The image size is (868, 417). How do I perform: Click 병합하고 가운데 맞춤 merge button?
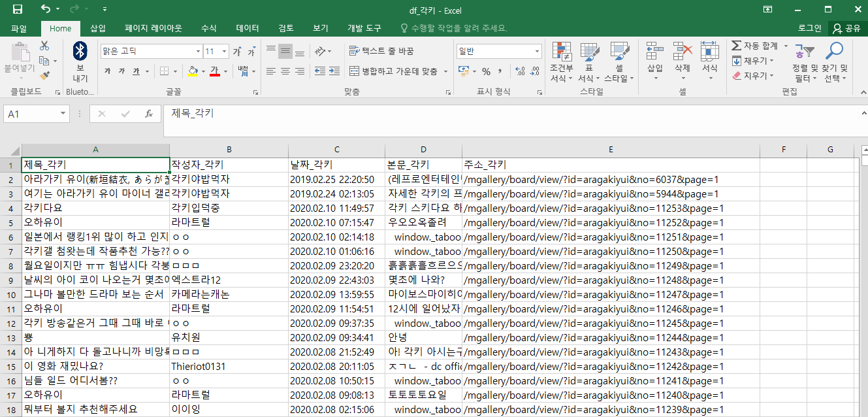click(394, 71)
